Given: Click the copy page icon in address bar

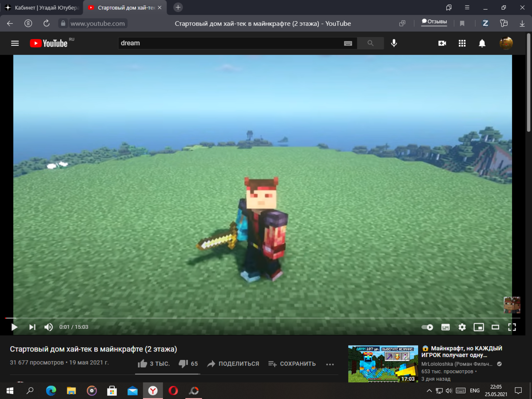Looking at the screenshot, I should pos(403,23).
